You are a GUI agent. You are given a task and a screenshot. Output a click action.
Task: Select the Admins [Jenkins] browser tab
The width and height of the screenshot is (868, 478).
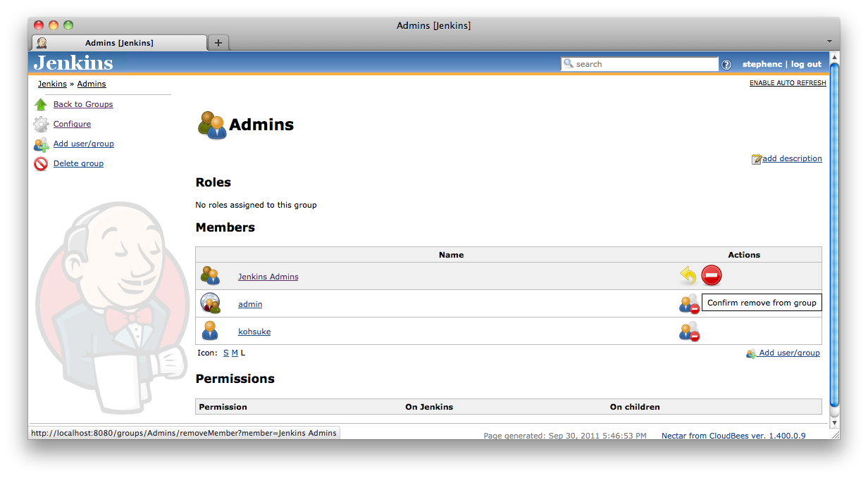point(119,43)
